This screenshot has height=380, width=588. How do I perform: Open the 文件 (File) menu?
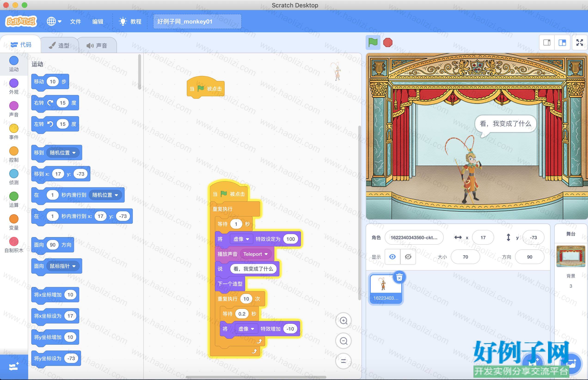click(75, 21)
